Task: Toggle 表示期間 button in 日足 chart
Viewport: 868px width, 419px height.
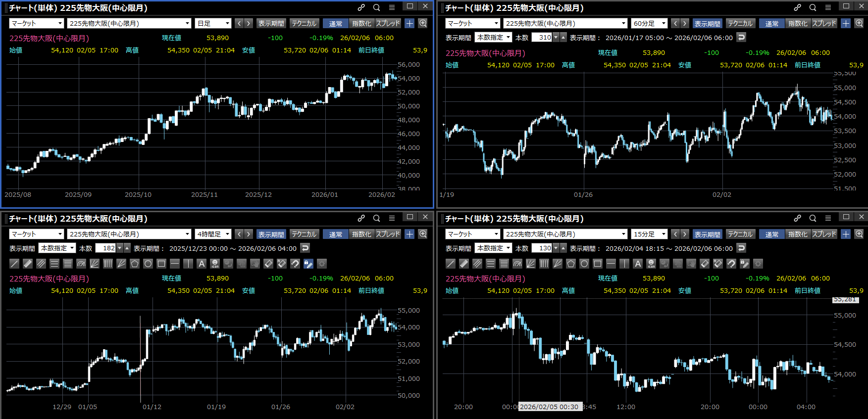Action: [x=271, y=23]
